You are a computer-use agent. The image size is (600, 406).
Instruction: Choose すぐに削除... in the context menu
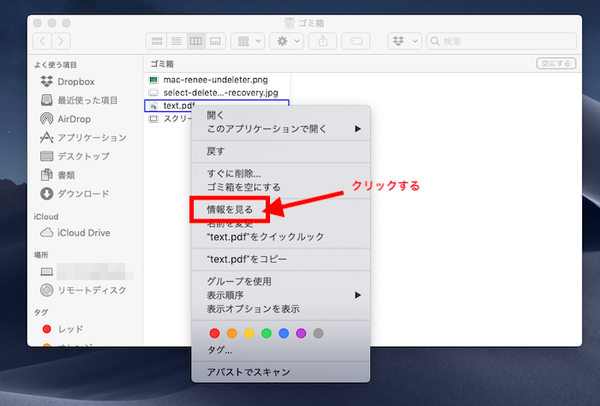(280, 173)
